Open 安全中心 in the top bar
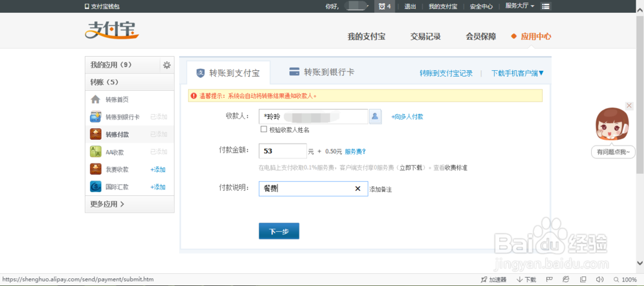 [481, 6]
